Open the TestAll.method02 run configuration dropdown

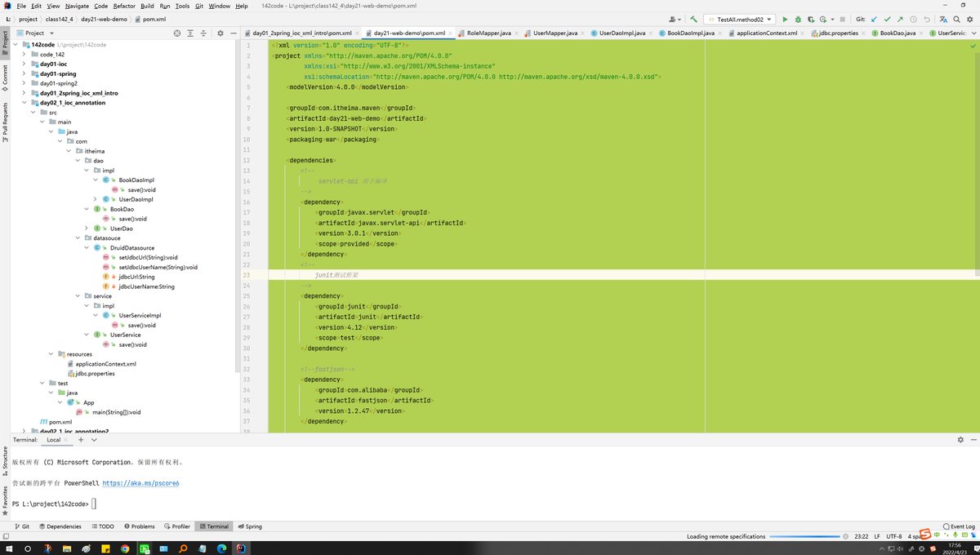[x=768, y=19]
